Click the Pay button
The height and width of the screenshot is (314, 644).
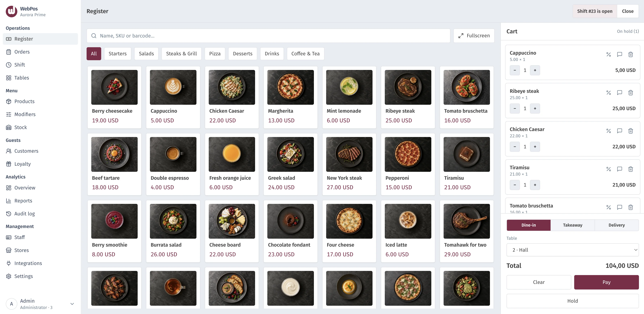pyautogui.click(x=606, y=282)
